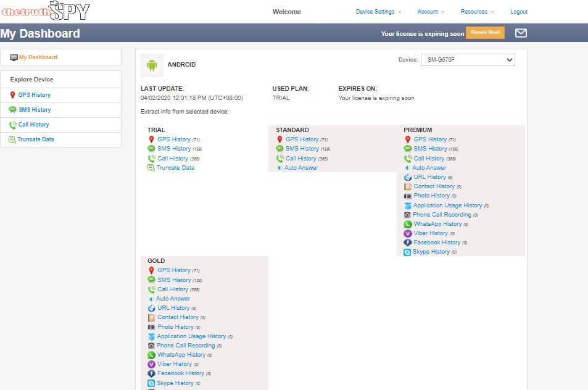Click the GOLD Skype icon
Image resolution: width=588 pixels, height=390 pixels.
[x=151, y=383]
